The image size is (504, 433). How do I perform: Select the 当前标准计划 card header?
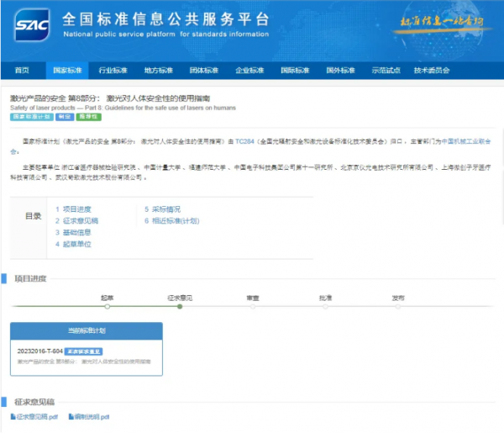[x=87, y=330]
